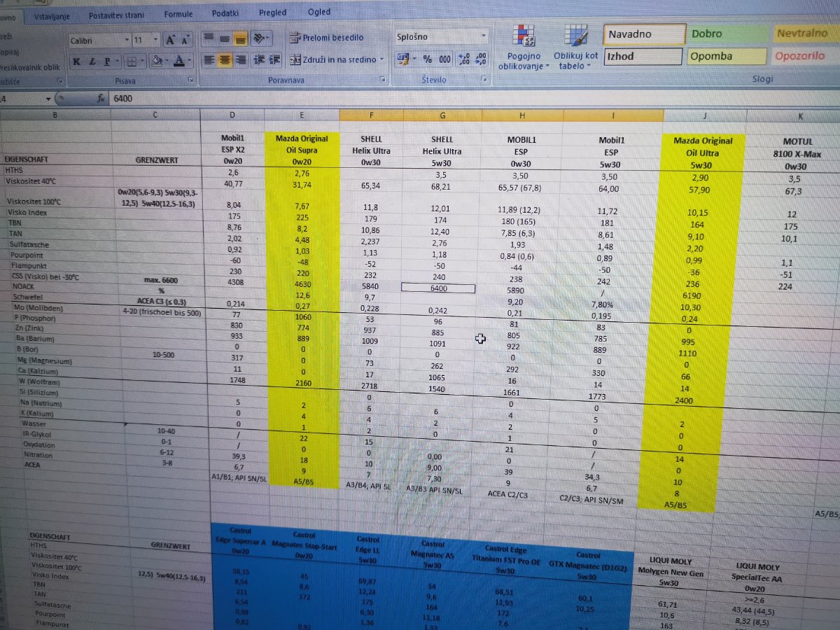Screen dimensions: 840x630
Task: Align text to the right
Action: [240, 60]
